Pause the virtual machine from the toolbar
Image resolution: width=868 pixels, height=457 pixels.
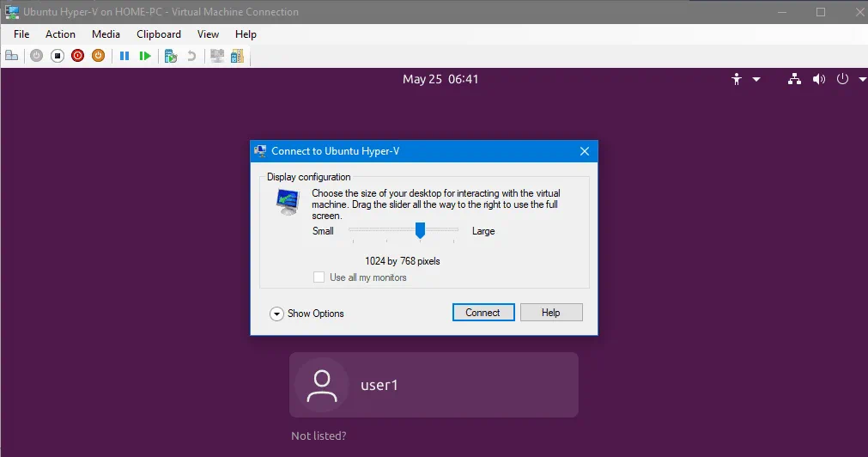click(124, 56)
